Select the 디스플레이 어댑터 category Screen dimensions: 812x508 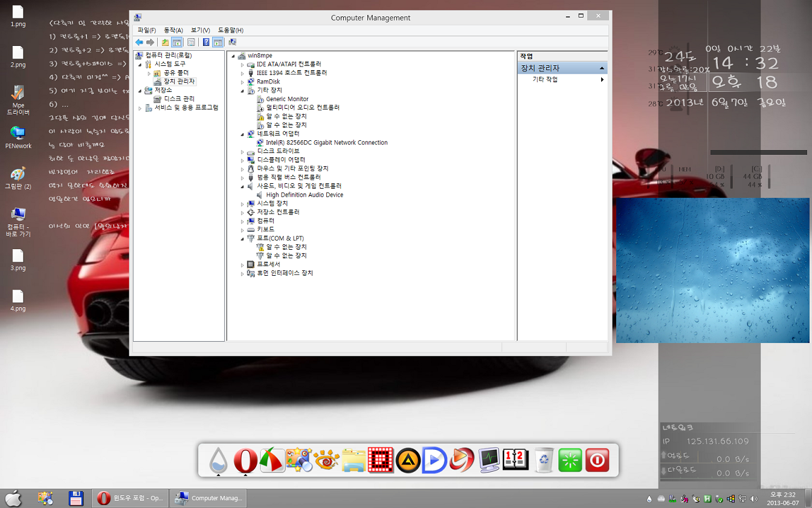[x=281, y=160]
